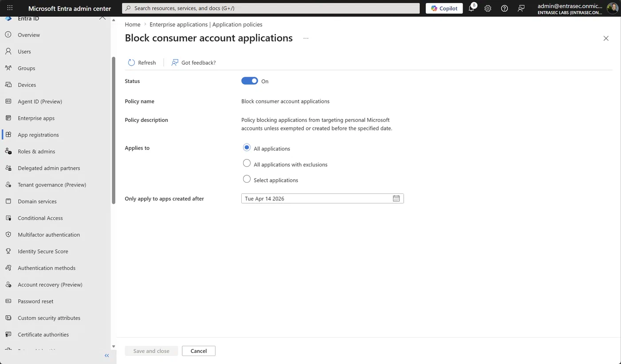Open the ellipsis menu beside page title
The width and height of the screenshot is (621, 364).
pos(306,39)
